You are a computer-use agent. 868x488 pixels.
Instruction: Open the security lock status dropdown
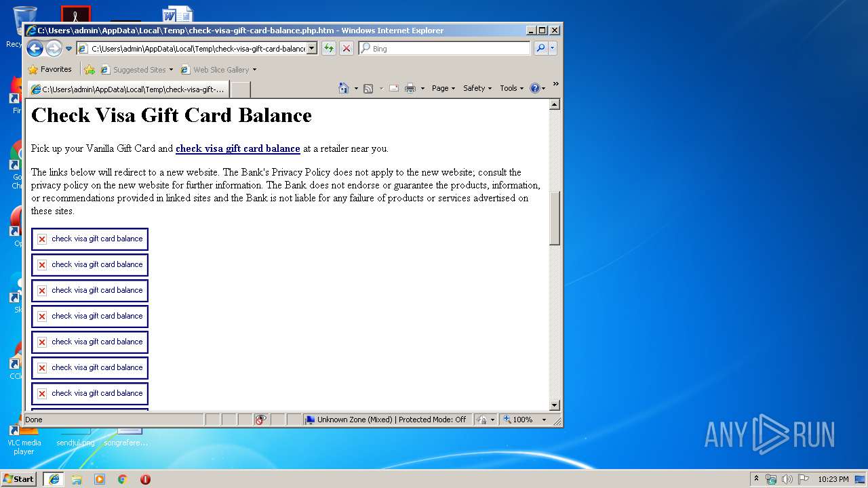pyautogui.click(x=486, y=420)
